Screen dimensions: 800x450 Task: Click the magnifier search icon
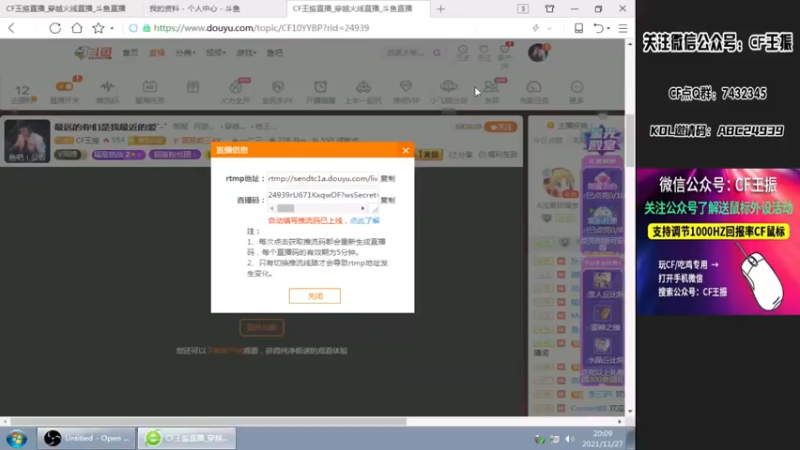(437, 53)
